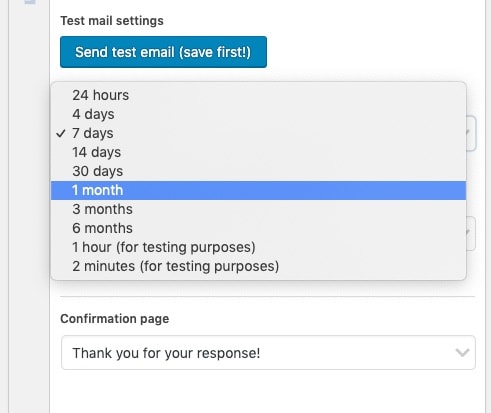Image resolution: width=491 pixels, height=413 pixels.
Task: Open the Confirmation page dropdown
Action: (268, 353)
